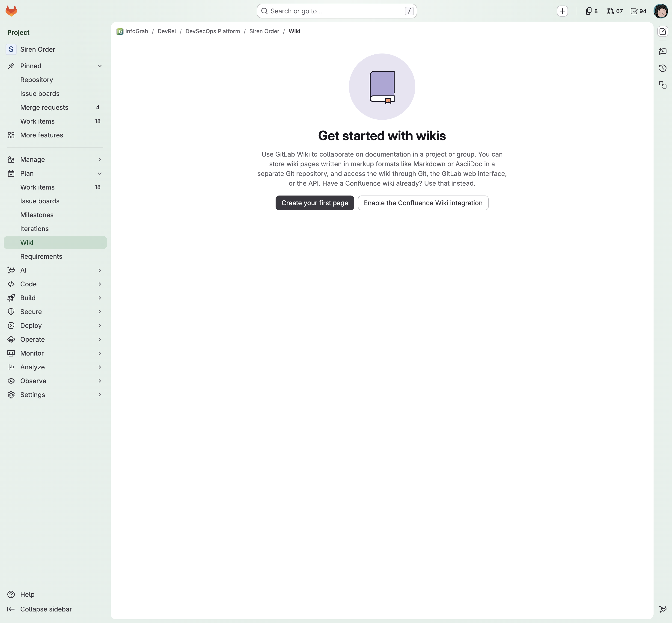The image size is (672, 623).
Task: Click Create your first page button
Action: [x=315, y=203]
